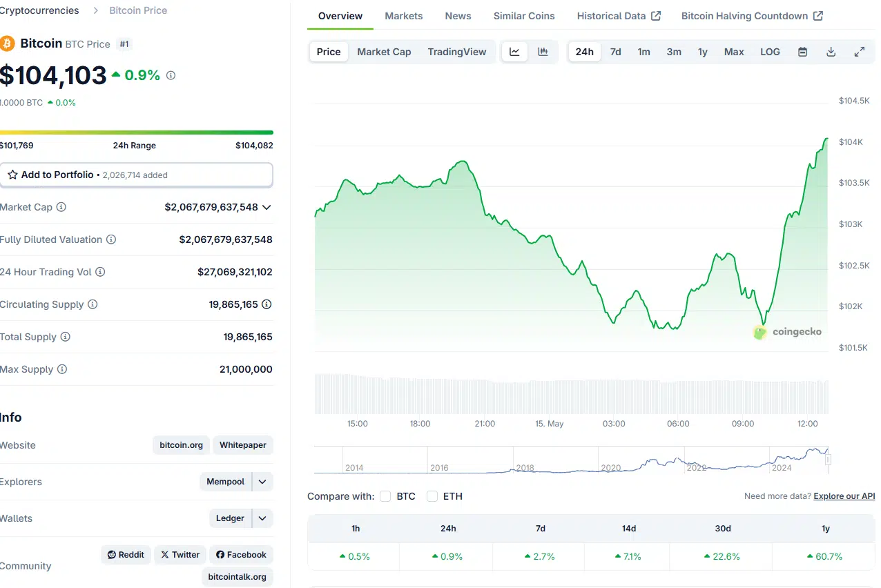
Task: Open the Reddit community link
Action: point(126,554)
